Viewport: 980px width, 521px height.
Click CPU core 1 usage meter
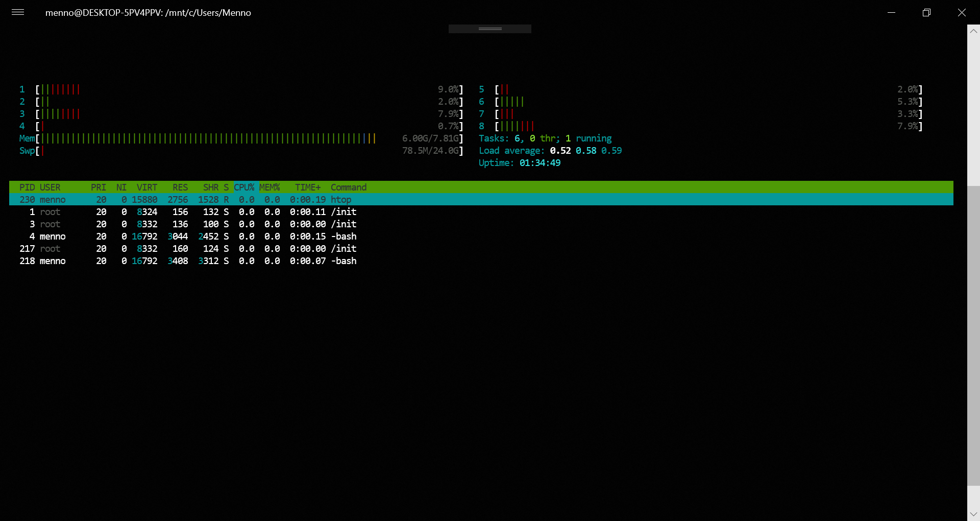coord(59,89)
